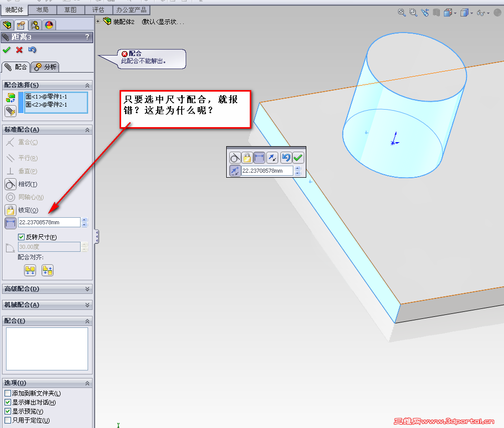
Task: Click the undo icon in the popup mate toolbar
Action: pyautogui.click(x=285, y=157)
